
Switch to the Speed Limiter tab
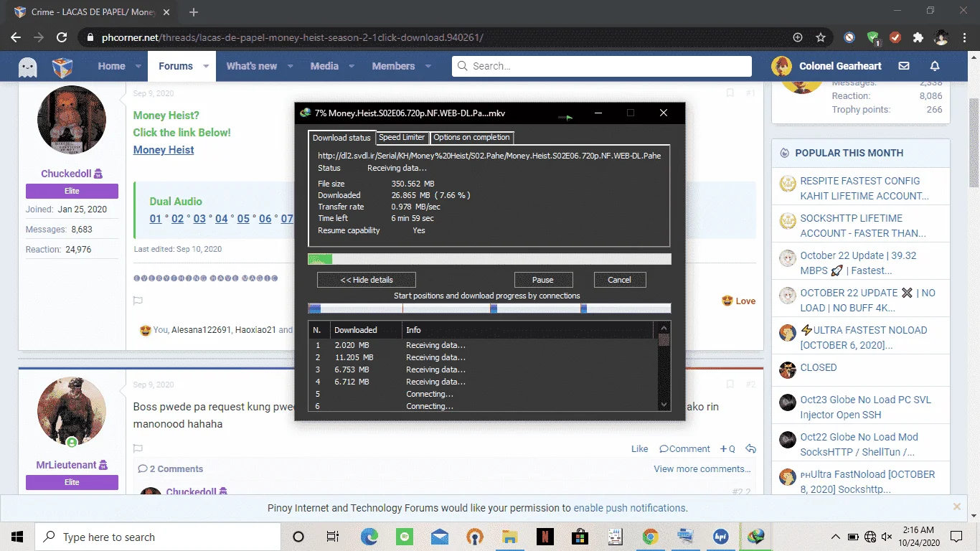coord(402,137)
